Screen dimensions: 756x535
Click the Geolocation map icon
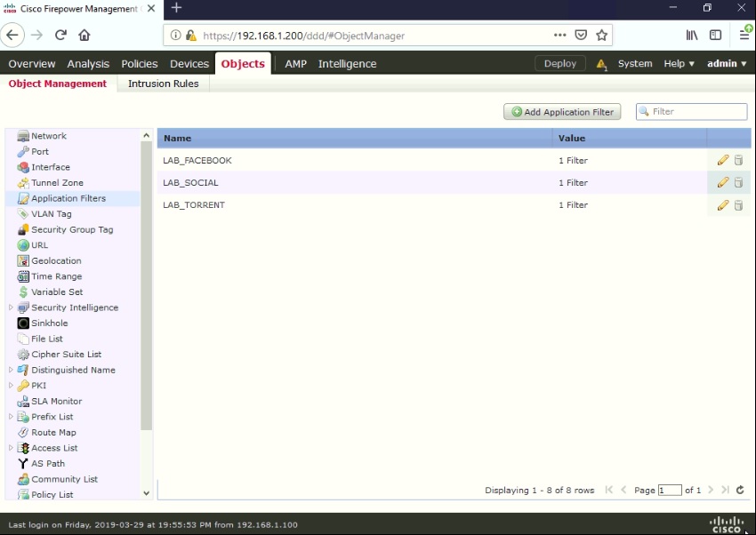(22, 261)
